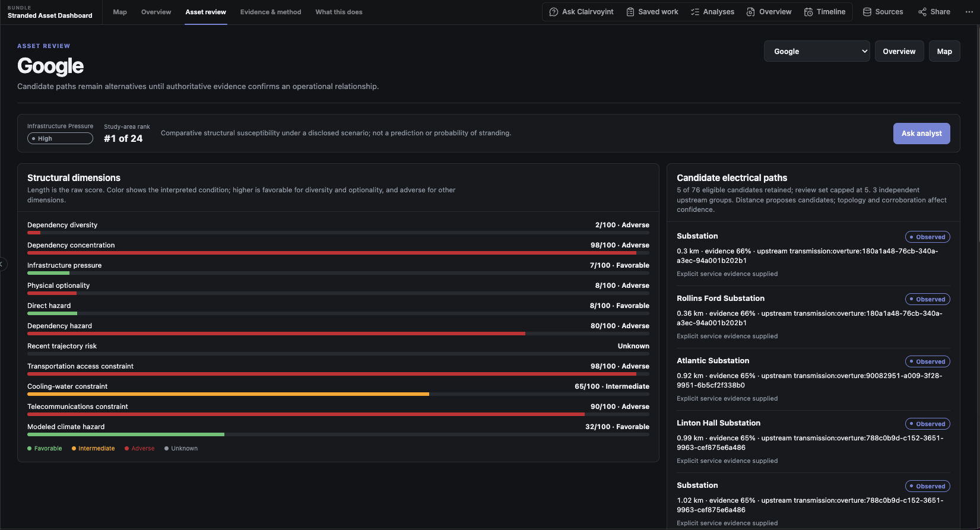Switch to the Evidence & method tab

pyautogui.click(x=271, y=12)
